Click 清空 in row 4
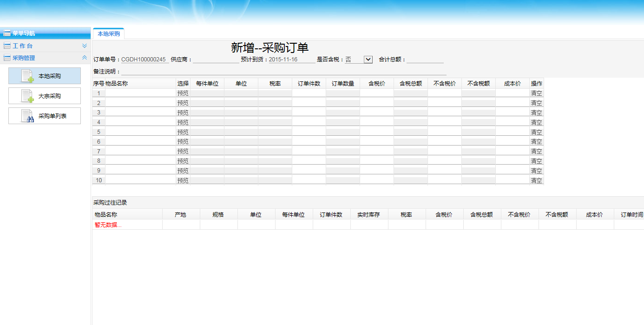 click(537, 122)
